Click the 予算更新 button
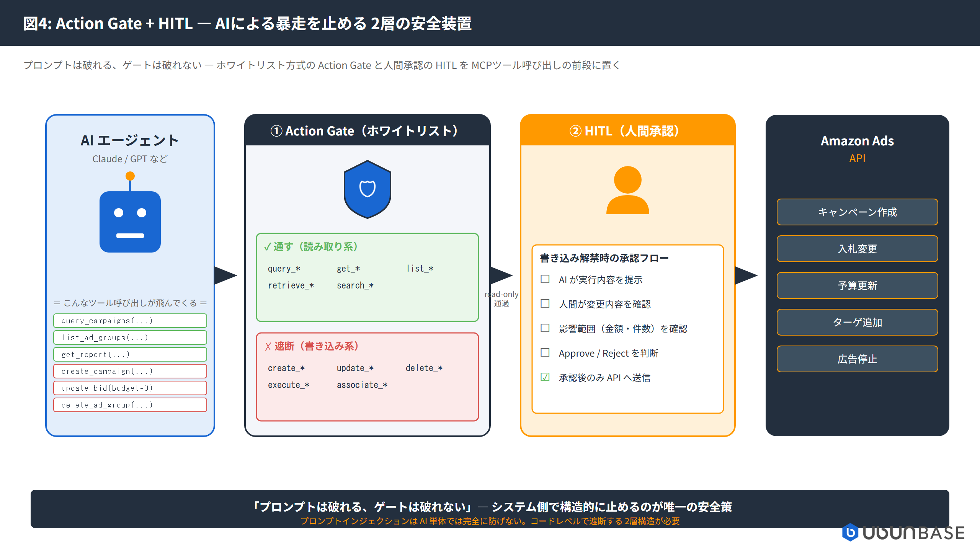 [x=857, y=285]
